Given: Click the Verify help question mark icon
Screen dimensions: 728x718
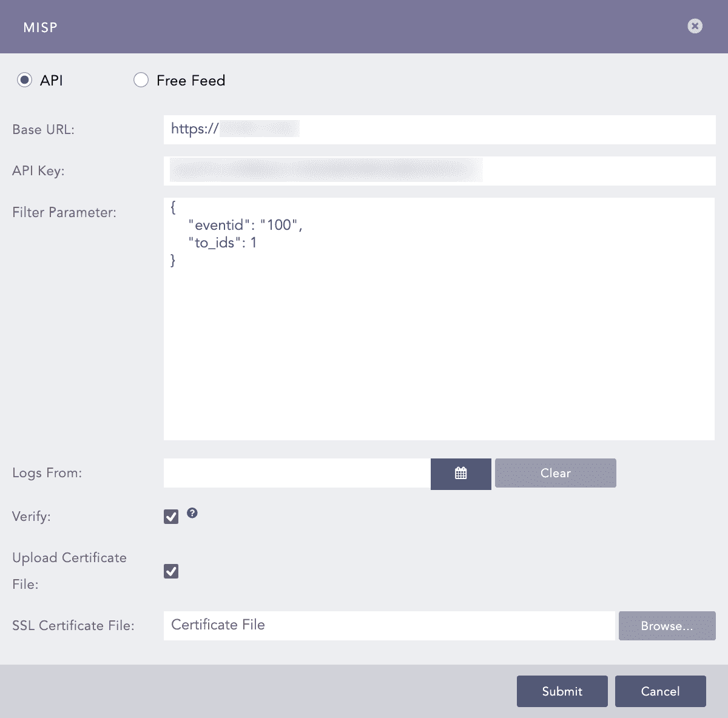Looking at the screenshot, I should point(192,513).
